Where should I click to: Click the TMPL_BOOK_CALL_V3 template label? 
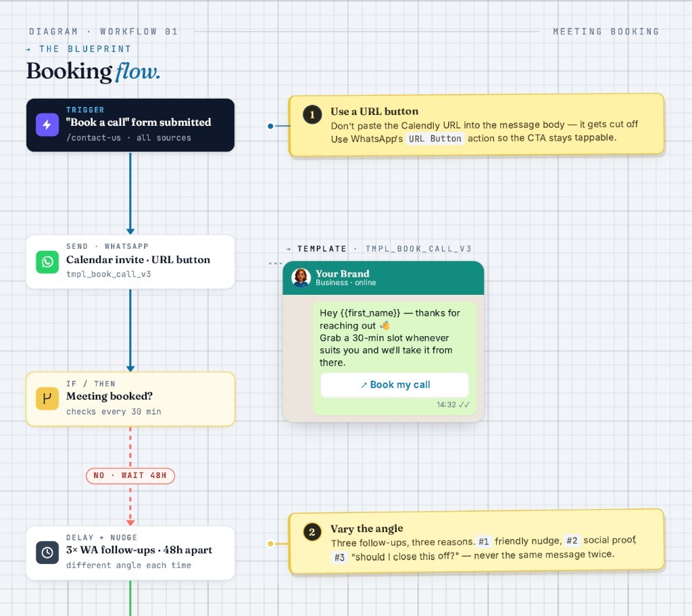point(418,249)
